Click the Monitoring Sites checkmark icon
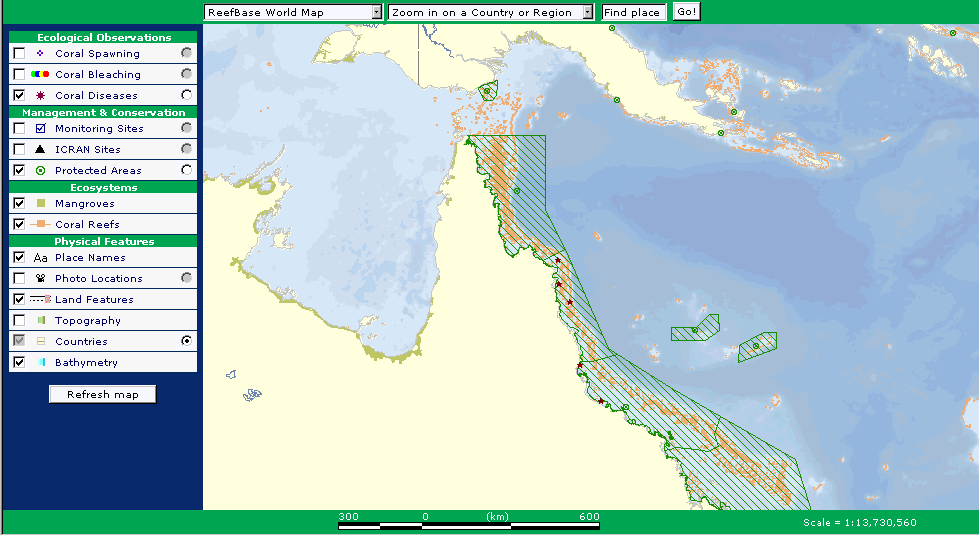Screen dimensions: 979x535 click(x=40, y=129)
